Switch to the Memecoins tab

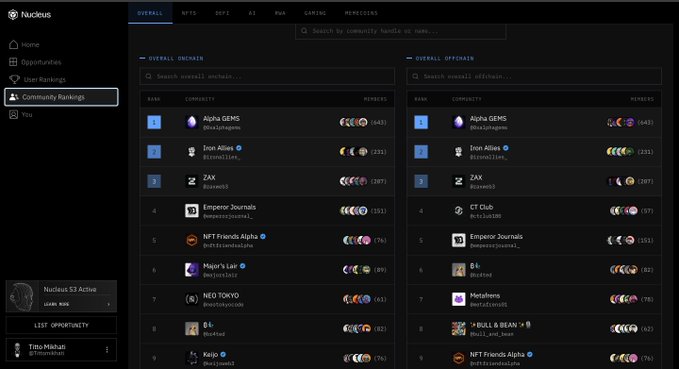pos(361,13)
